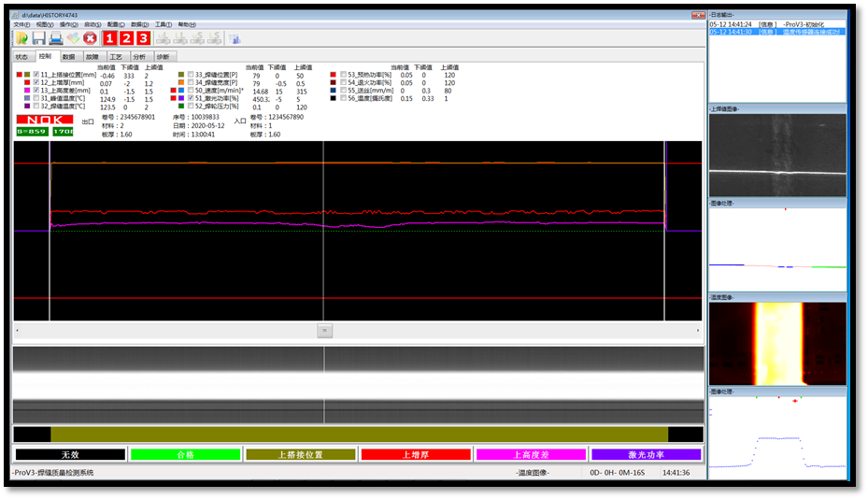Select the red number 1 button

click(x=109, y=38)
